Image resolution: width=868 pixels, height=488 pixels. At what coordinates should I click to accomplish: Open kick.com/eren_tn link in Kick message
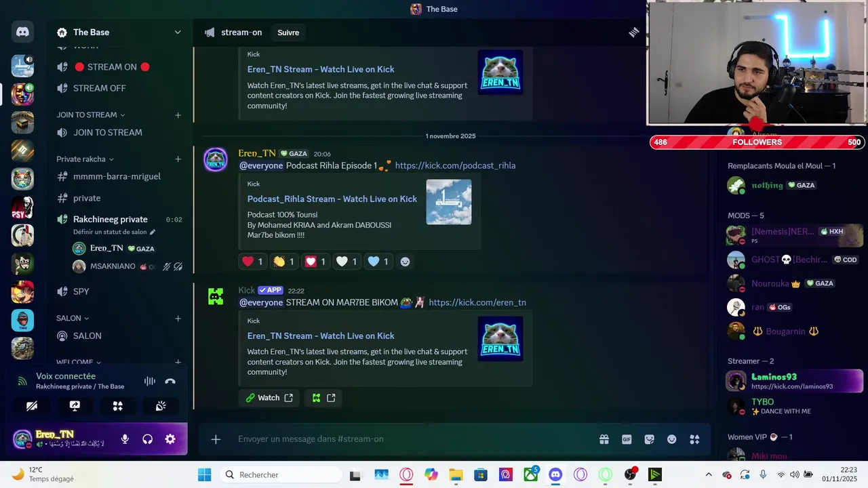[x=477, y=302]
